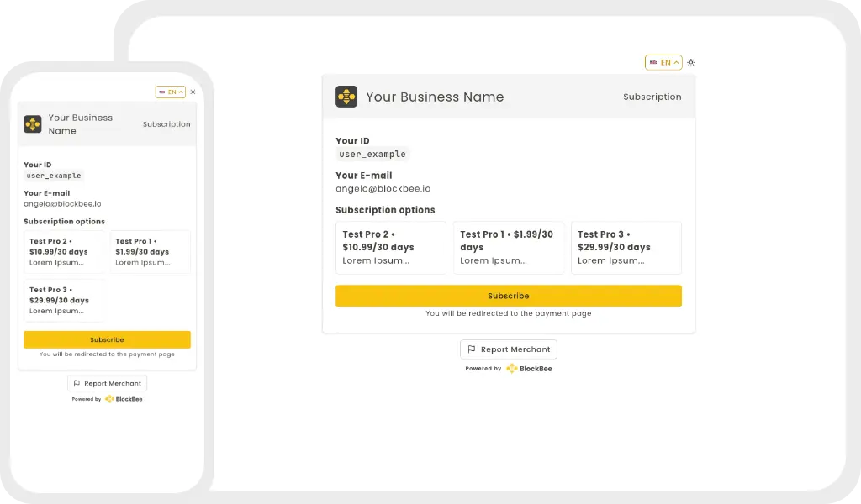
Task: Click the Powered by BlockBee link
Action: tap(509, 368)
